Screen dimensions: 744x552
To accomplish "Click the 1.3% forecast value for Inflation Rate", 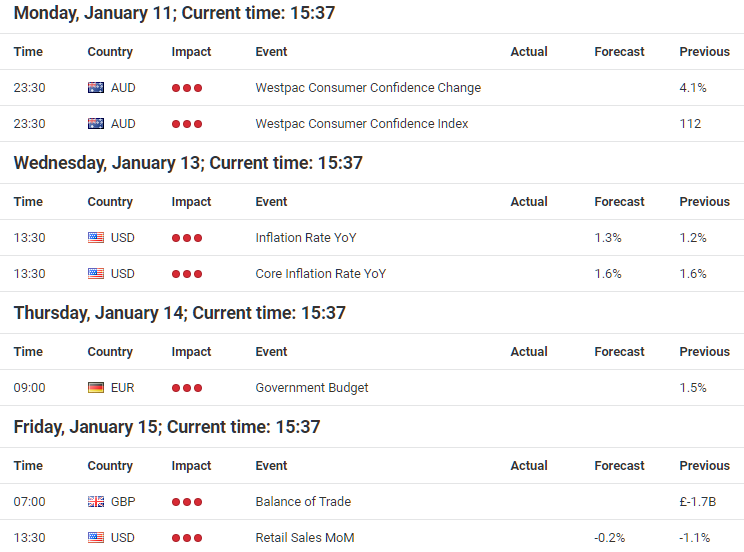I will tap(608, 238).
